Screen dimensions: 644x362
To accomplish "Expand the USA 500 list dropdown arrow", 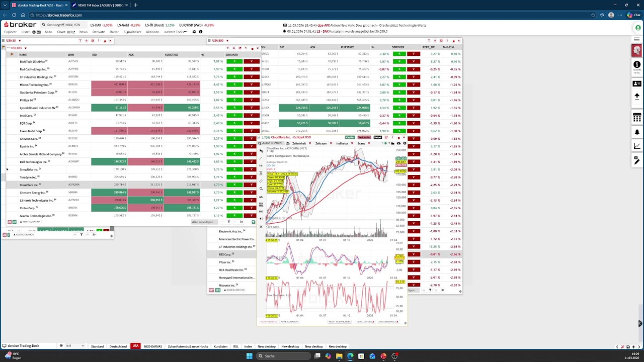I will pyautogui.click(x=226, y=41).
